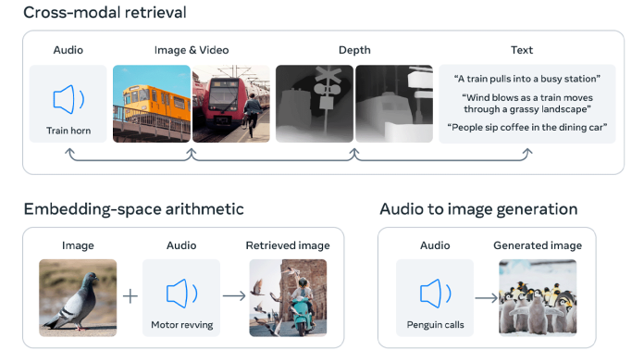This screenshot has height=363, width=644.
Task: Click the quote 'A train pulls into a busy station'
Action: tap(526, 79)
